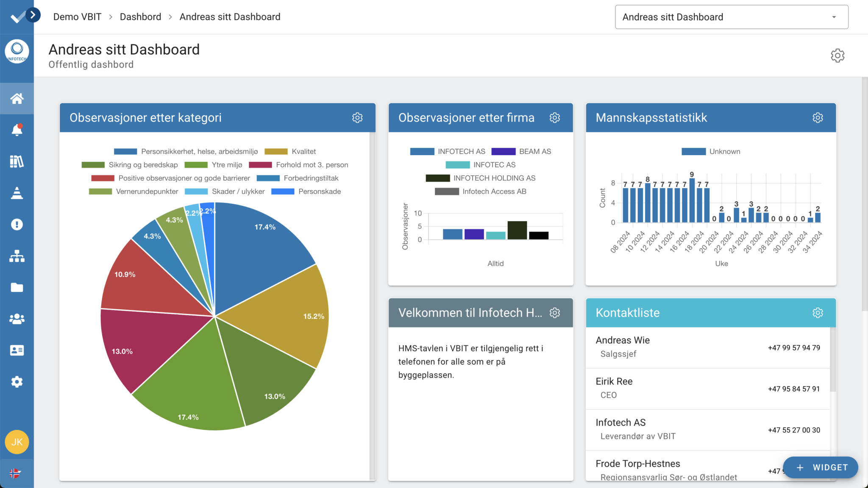The width and height of the screenshot is (868, 488).
Task: Open the ID card icon in sidebar
Action: (x=17, y=350)
